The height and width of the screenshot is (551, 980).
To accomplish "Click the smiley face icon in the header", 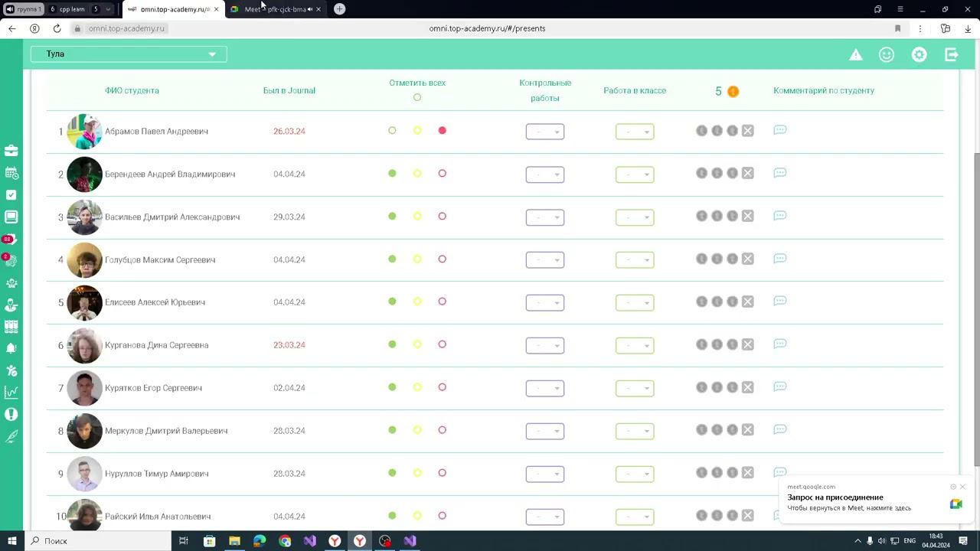I will [887, 54].
